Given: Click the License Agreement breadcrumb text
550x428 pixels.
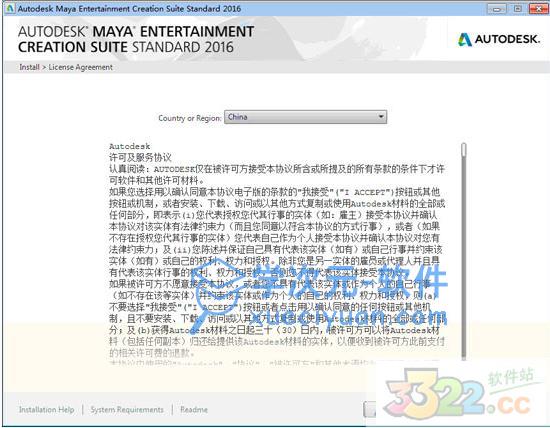Looking at the screenshot, I should 81,67.
